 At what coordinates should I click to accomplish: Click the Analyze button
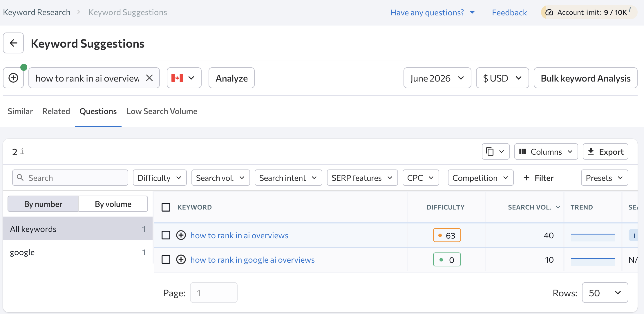pyautogui.click(x=231, y=78)
